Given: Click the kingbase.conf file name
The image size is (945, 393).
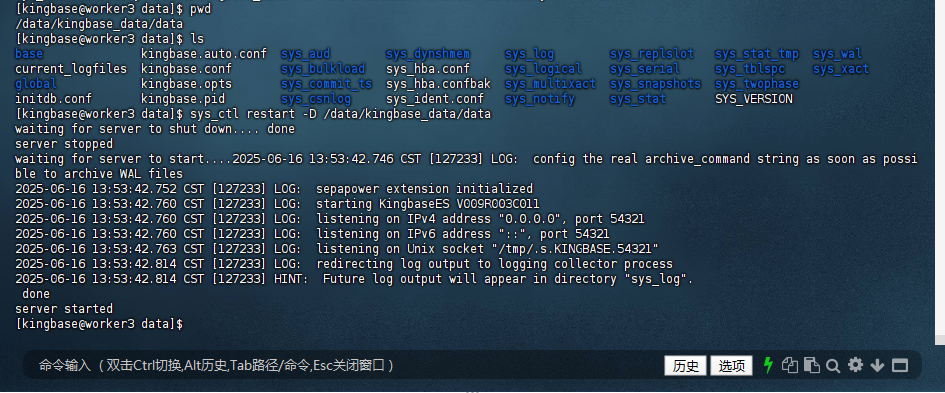Looking at the screenshot, I should point(186,69).
